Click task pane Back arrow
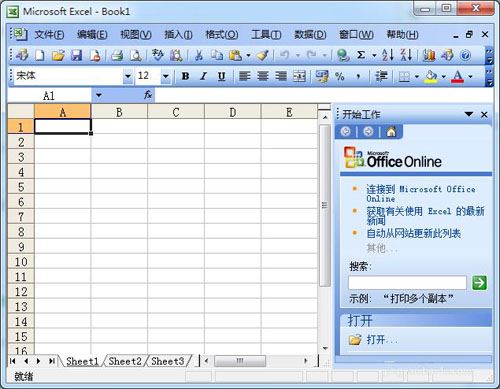Image resolution: width=500 pixels, height=389 pixels. (346, 132)
